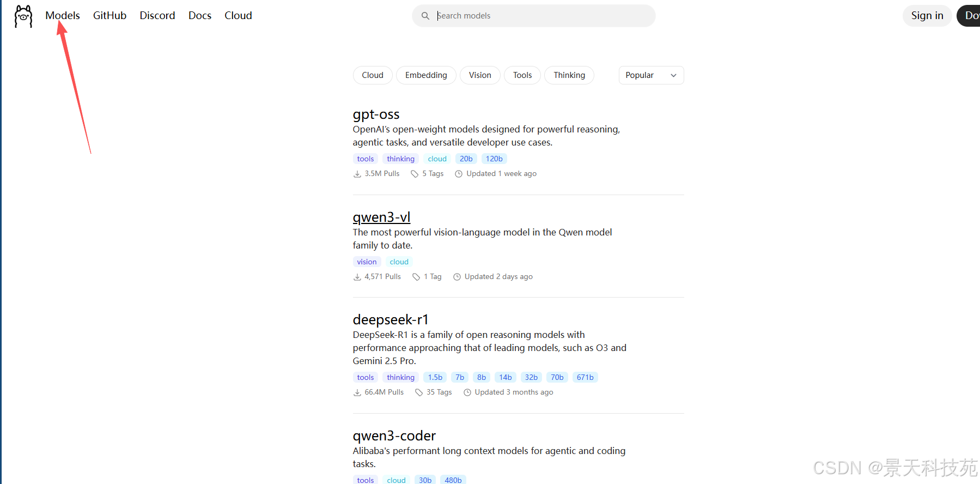Image resolution: width=980 pixels, height=484 pixels.
Task: Click the clock icon beside Updated 2 days ago
Action: pyautogui.click(x=457, y=277)
